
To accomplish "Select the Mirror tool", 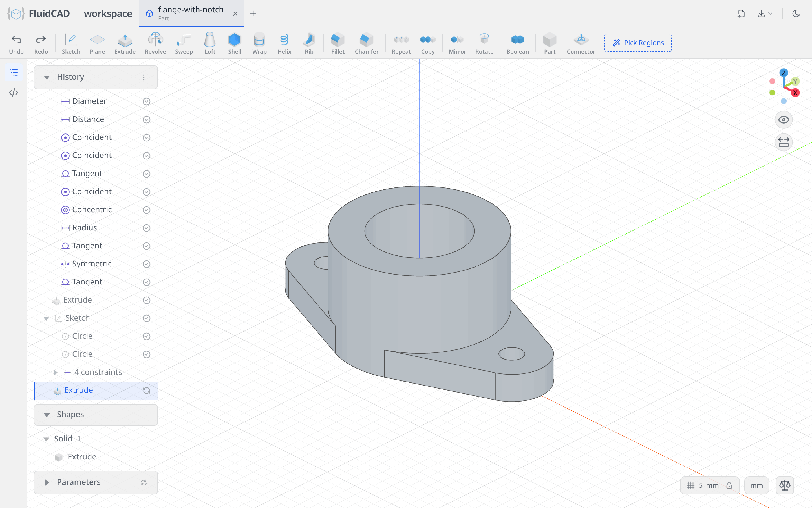I will click(457, 43).
